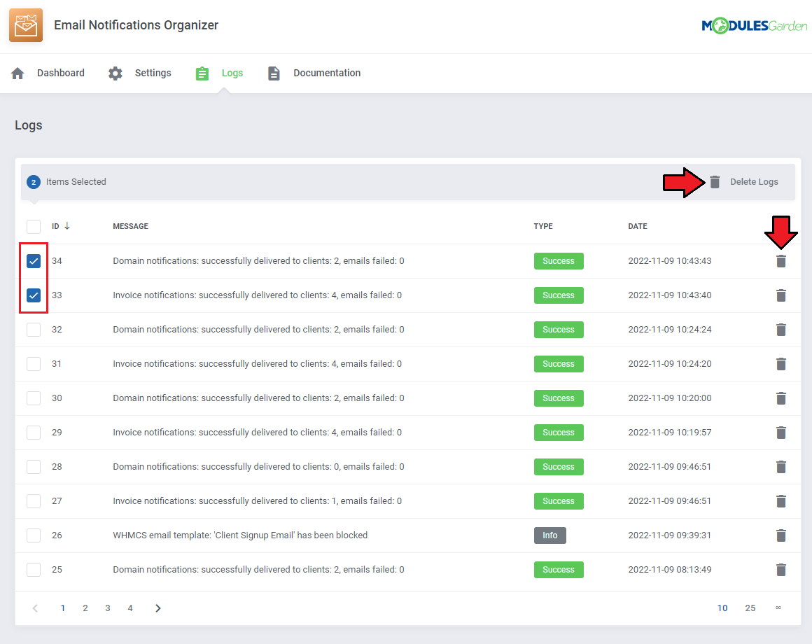812x644 pixels.
Task: Check the checkbox for log 29
Action: click(x=34, y=433)
